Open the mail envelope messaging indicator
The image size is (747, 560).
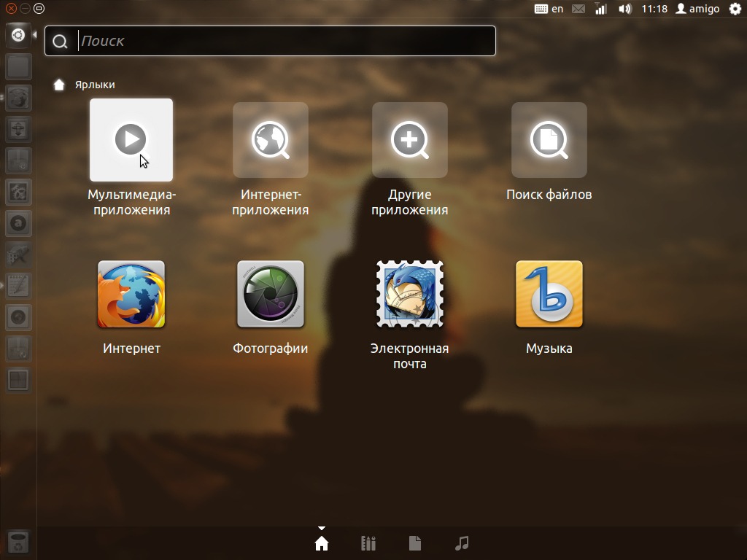coord(578,9)
